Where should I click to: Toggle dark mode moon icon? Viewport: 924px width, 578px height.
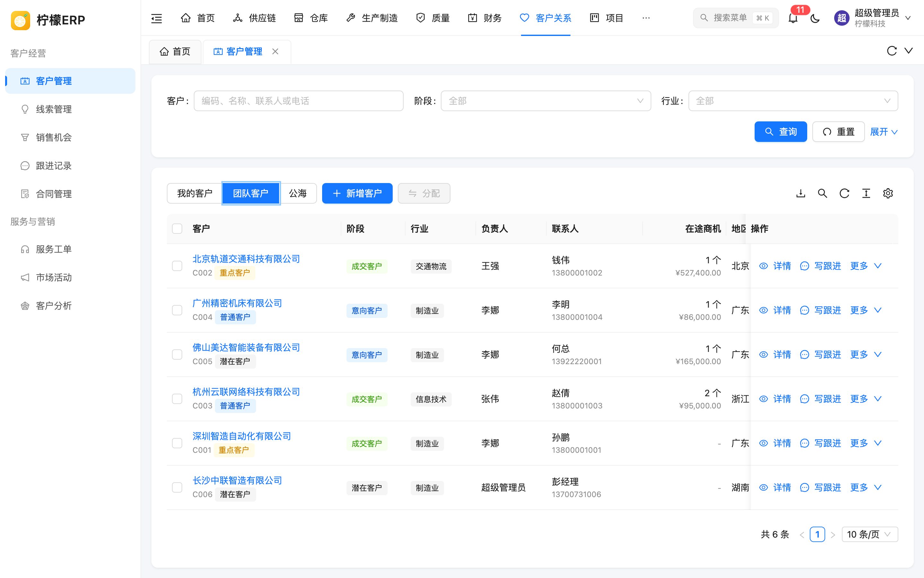click(815, 18)
